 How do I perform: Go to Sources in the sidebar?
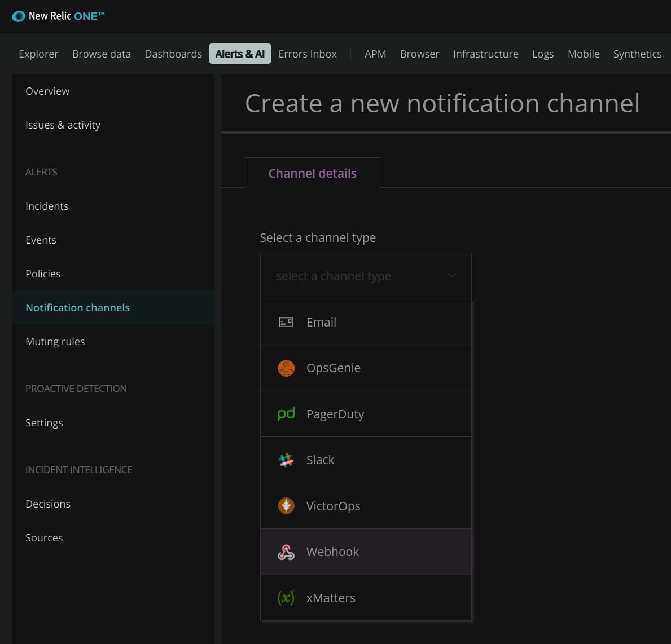[x=113, y=537]
